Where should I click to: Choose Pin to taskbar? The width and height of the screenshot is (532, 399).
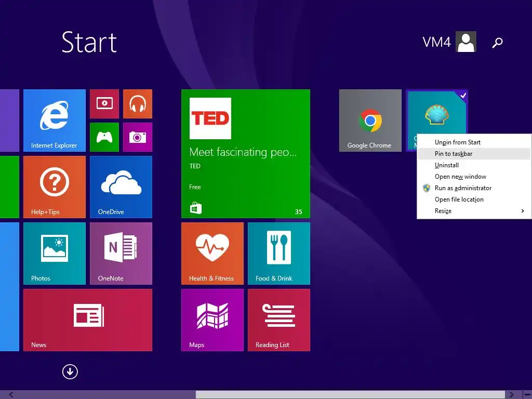tap(474, 154)
